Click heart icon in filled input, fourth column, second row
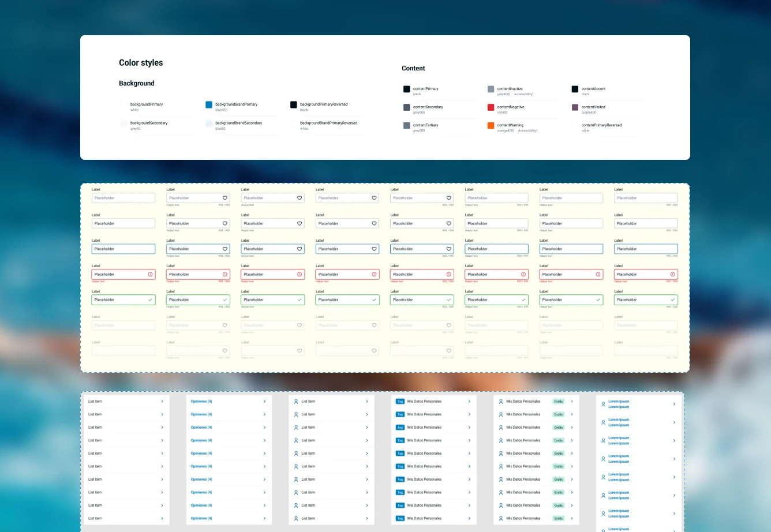 374,223
